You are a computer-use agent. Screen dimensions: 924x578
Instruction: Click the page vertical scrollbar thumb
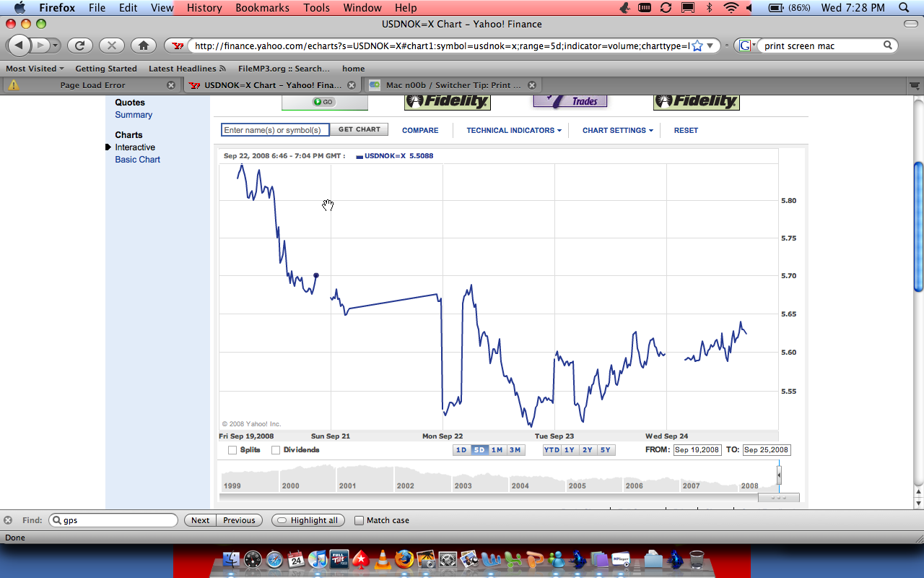[918, 227]
